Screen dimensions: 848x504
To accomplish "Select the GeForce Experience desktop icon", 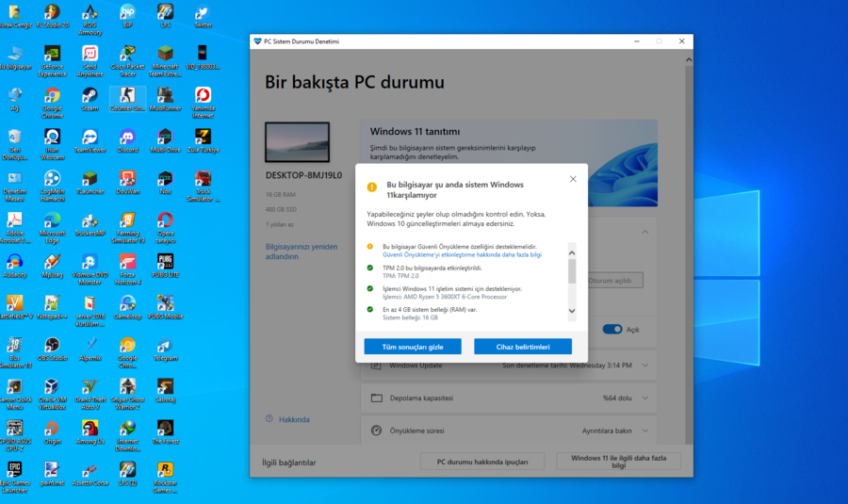I will click(x=53, y=61).
